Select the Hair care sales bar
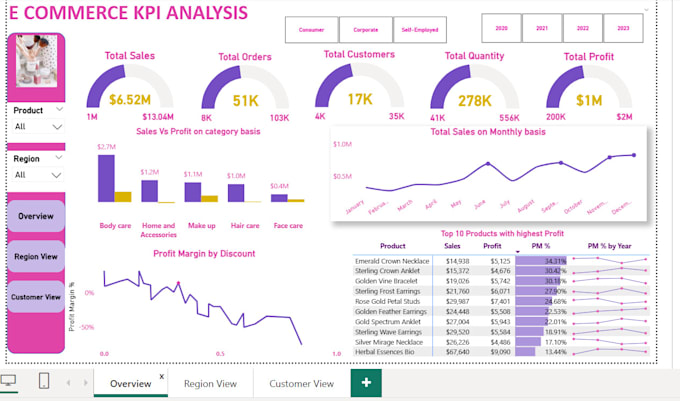The height and width of the screenshot is (401, 680). tap(236, 193)
